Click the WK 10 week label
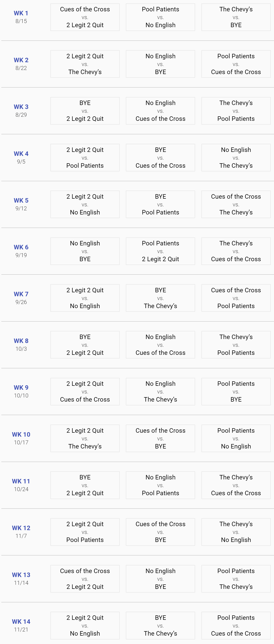Screen dimensions: 274x644 pos(21,434)
